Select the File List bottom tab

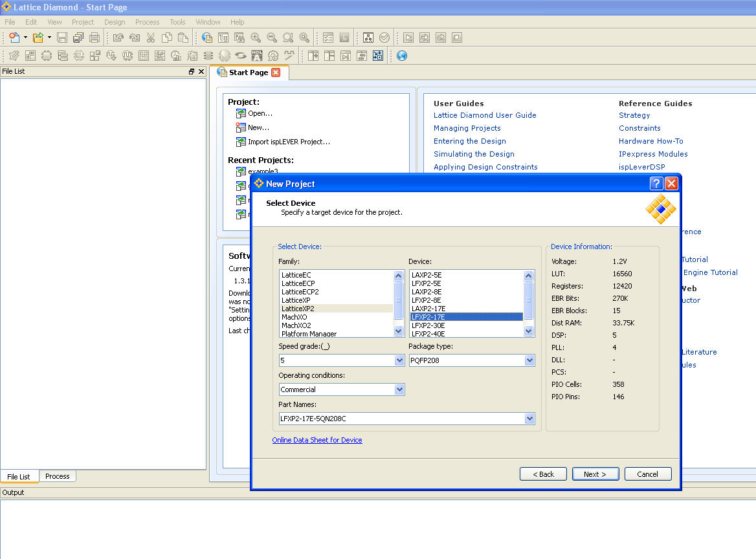[19, 477]
